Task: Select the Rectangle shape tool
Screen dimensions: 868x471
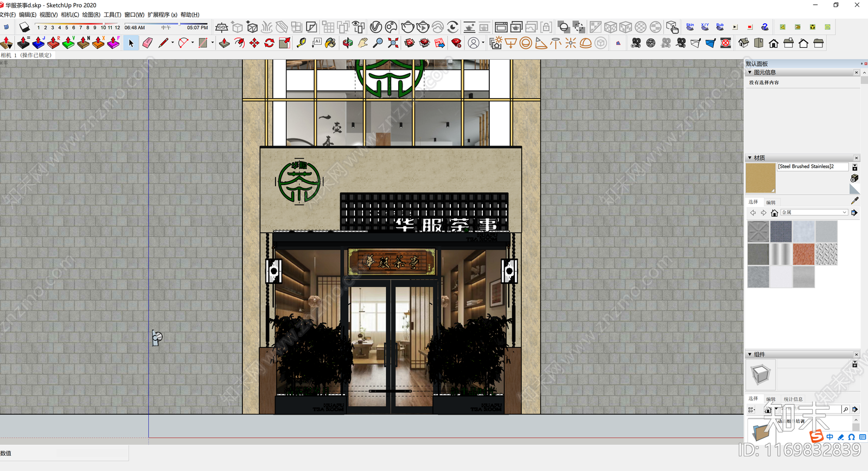Action: 203,43
